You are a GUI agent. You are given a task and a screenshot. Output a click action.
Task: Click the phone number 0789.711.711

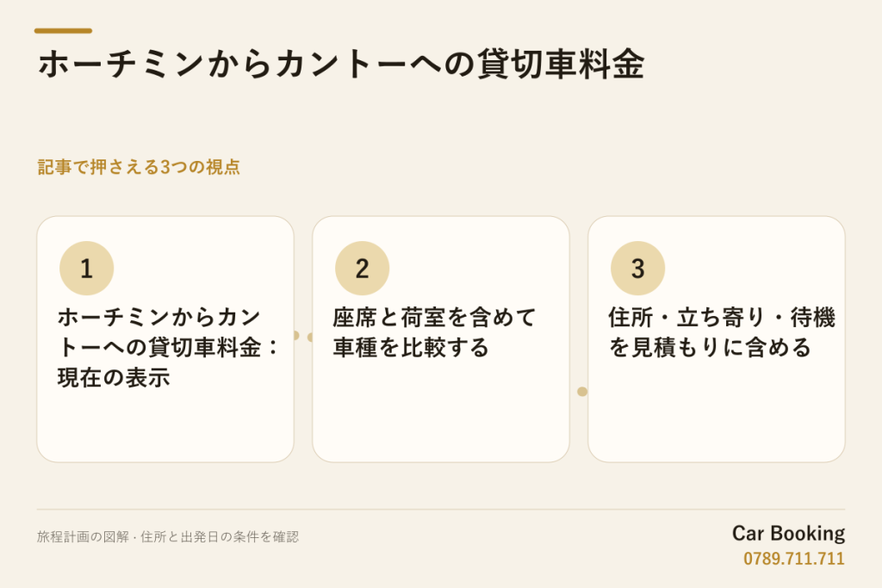[x=793, y=559]
